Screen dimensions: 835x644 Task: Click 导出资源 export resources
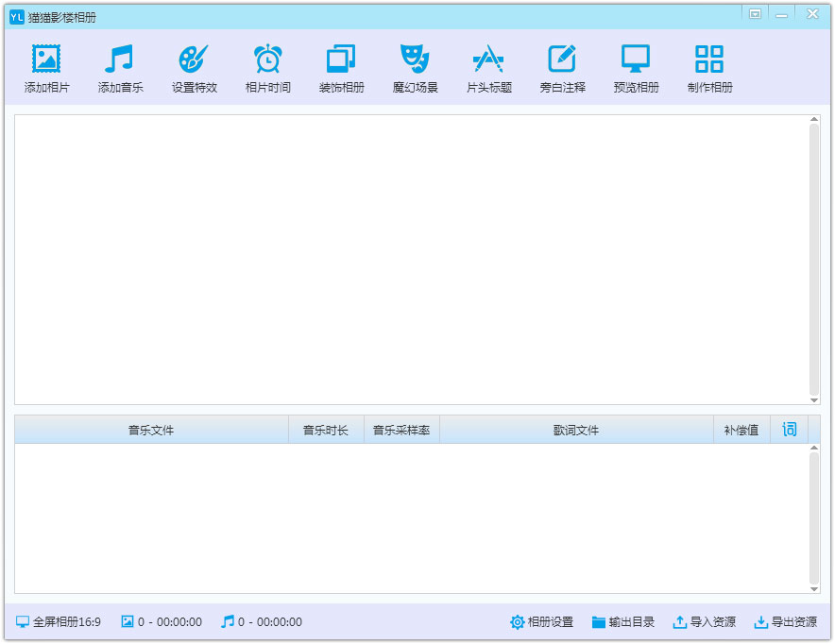(786, 621)
